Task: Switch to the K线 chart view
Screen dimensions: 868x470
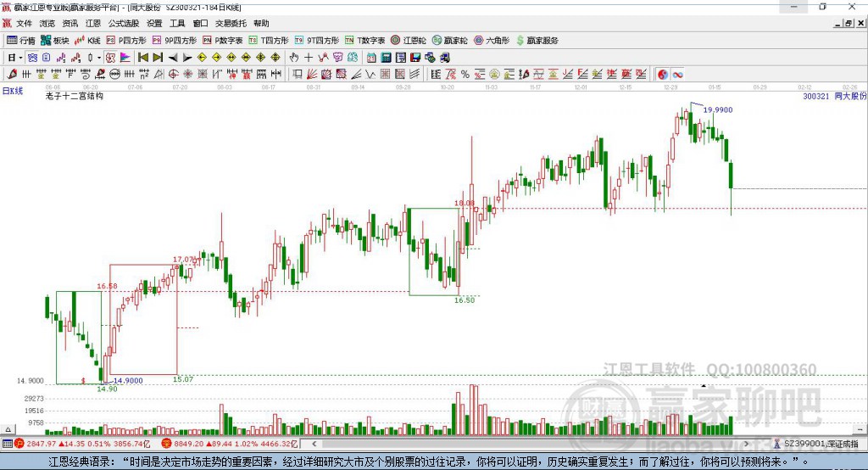Action: pos(87,41)
